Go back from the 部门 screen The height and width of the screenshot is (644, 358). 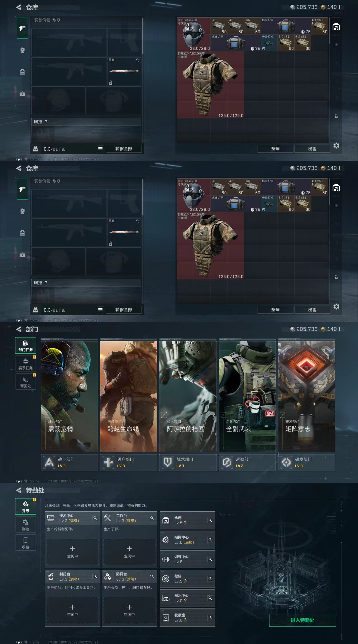click(19, 329)
